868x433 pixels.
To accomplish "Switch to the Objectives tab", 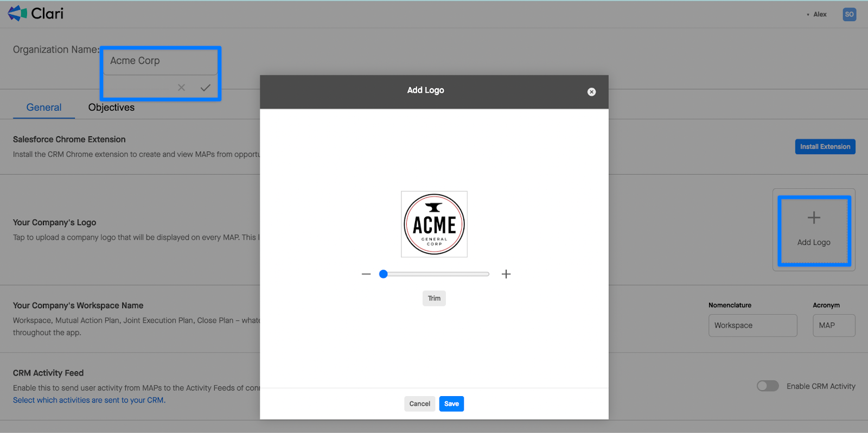I will pos(111,107).
